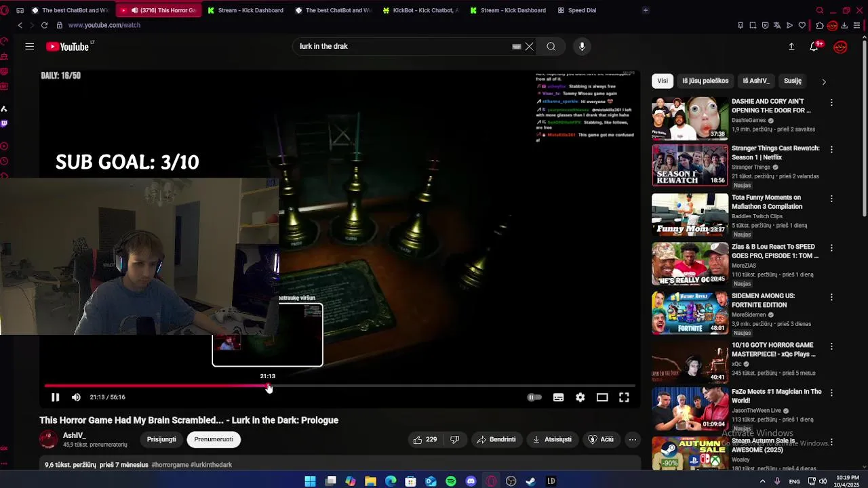Show more filter chips with the arrow

coord(824,81)
